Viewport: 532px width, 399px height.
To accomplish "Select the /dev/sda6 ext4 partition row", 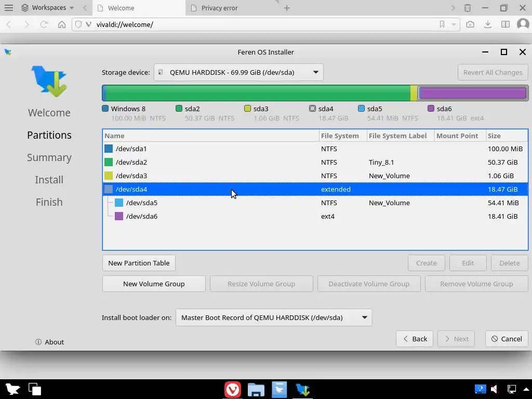I will [x=315, y=216].
